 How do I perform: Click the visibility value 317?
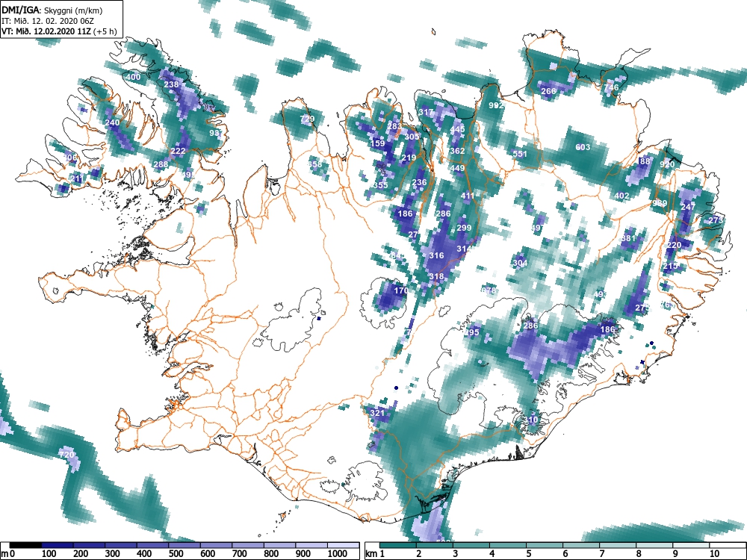(426, 113)
